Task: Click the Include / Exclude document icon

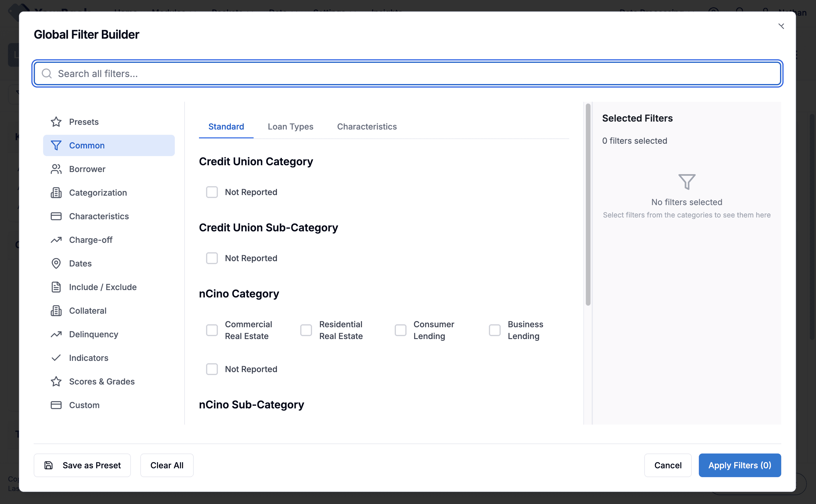Action: pos(56,287)
